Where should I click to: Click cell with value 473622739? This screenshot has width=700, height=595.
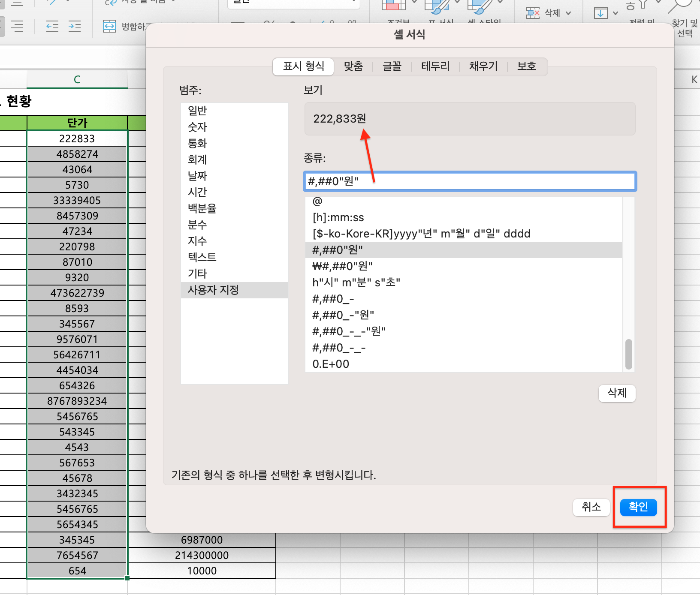(x=77, y=293)
